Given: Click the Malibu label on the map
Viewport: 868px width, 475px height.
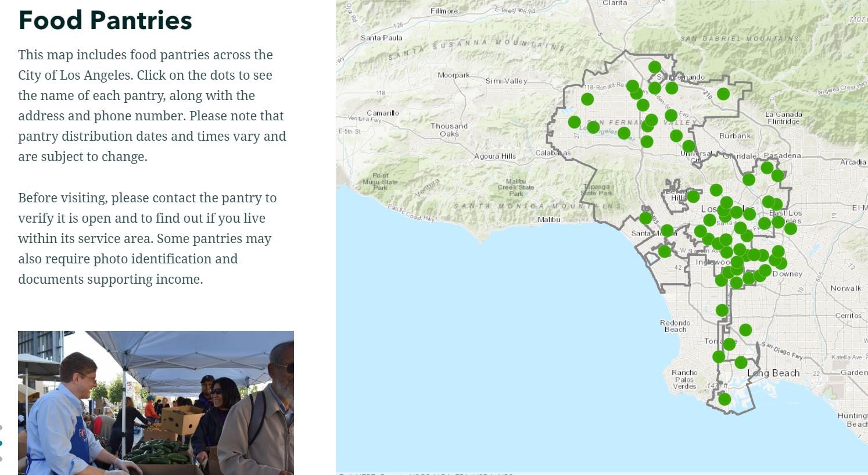Looking at the screenshot, I should [549, 220].
